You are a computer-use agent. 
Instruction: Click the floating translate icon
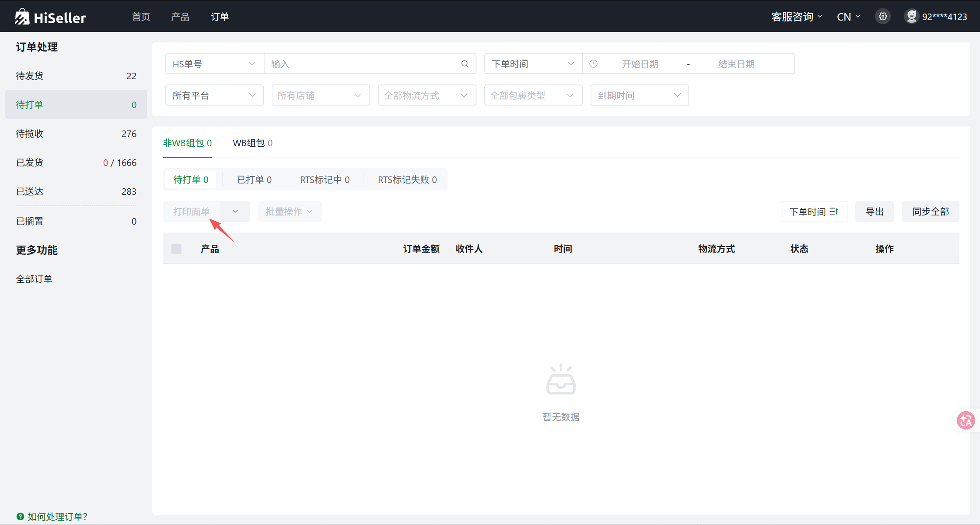coord(966,421)
